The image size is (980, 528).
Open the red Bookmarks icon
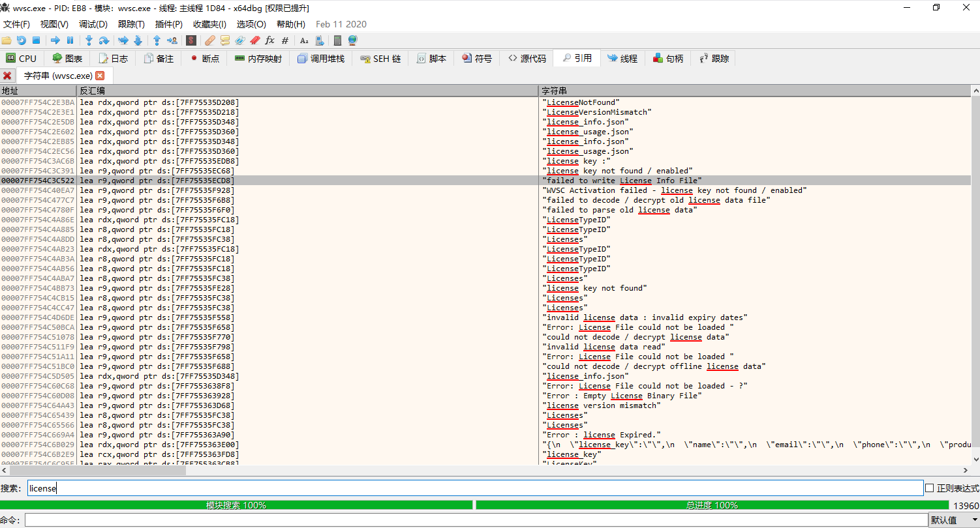pyautogui.click(x=254, y=40)
